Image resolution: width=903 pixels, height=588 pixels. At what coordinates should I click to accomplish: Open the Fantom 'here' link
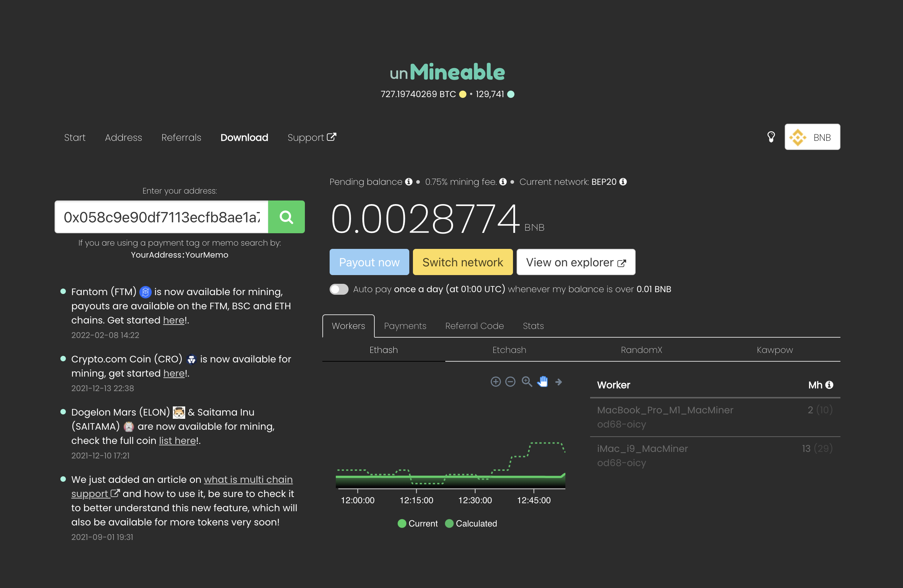pyautogui.click(x=174, y=320)
